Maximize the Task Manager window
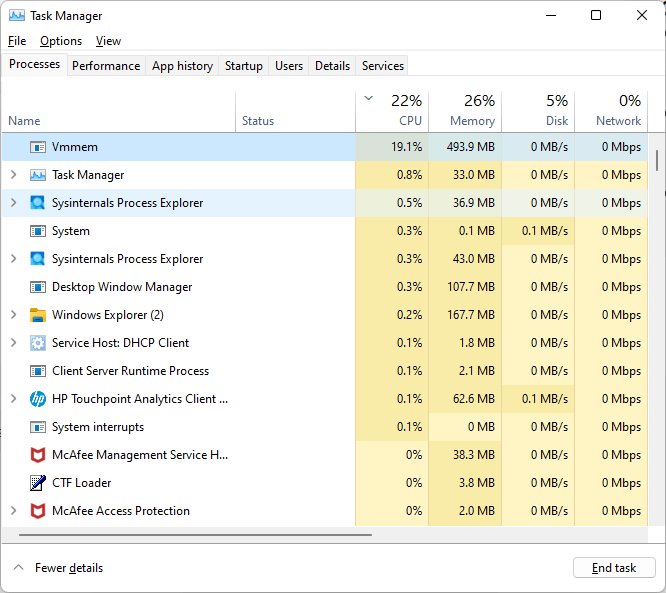The image size is (666, 593). (x=596, y=15)
